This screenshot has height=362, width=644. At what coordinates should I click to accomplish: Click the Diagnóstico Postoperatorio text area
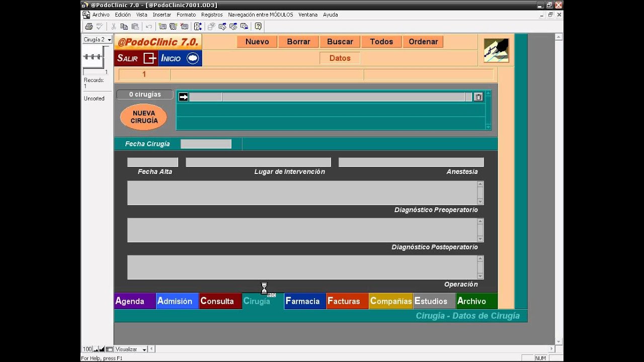tap(302, 230)
